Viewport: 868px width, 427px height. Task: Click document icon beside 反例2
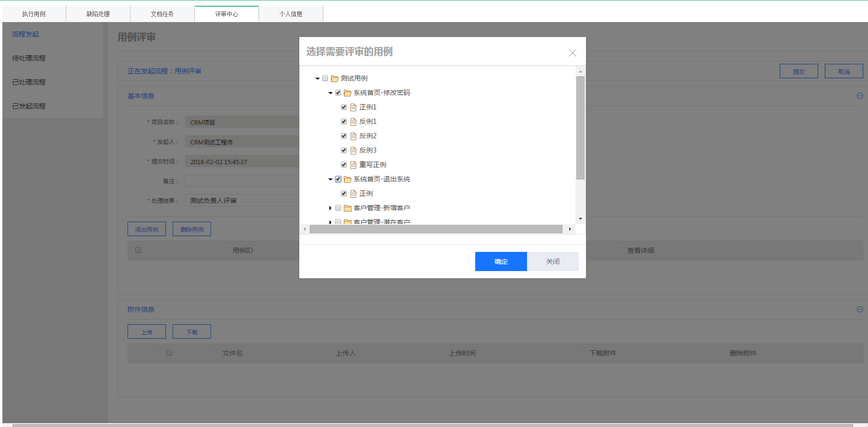point(353,136)
